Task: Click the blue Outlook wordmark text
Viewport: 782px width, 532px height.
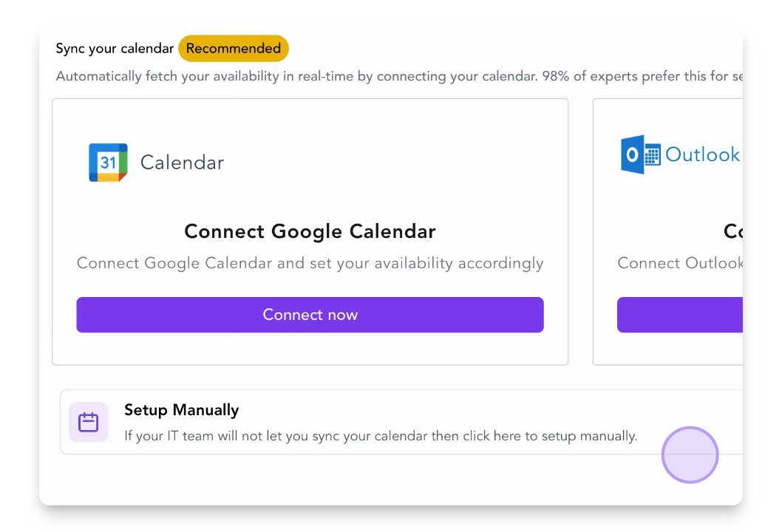Action: [x=702, y=154]
